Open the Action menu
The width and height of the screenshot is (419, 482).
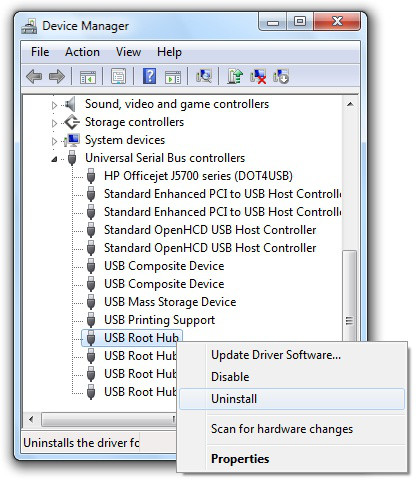(82, 52)
